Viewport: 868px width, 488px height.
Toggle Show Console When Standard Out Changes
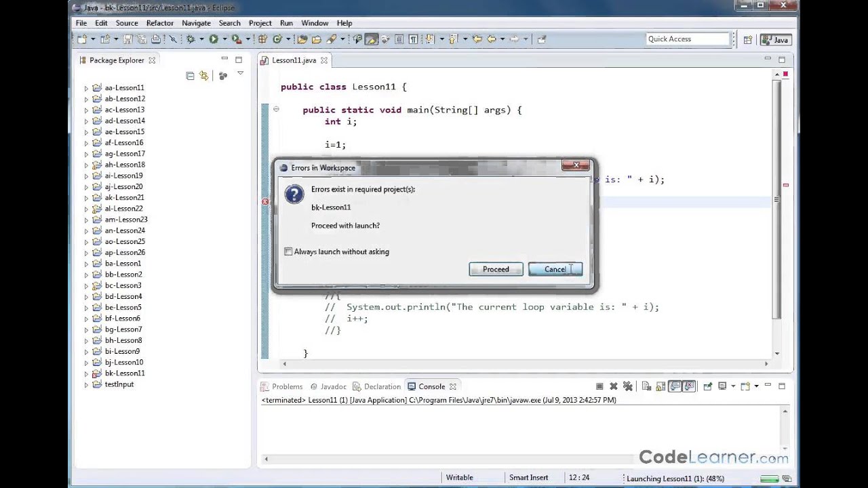(x=675, y=386)
